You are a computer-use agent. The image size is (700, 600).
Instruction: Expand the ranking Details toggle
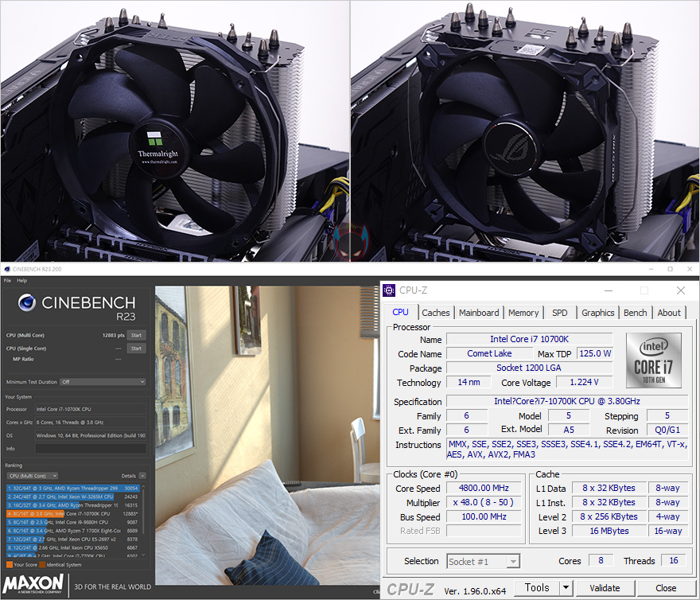[142, 476]
